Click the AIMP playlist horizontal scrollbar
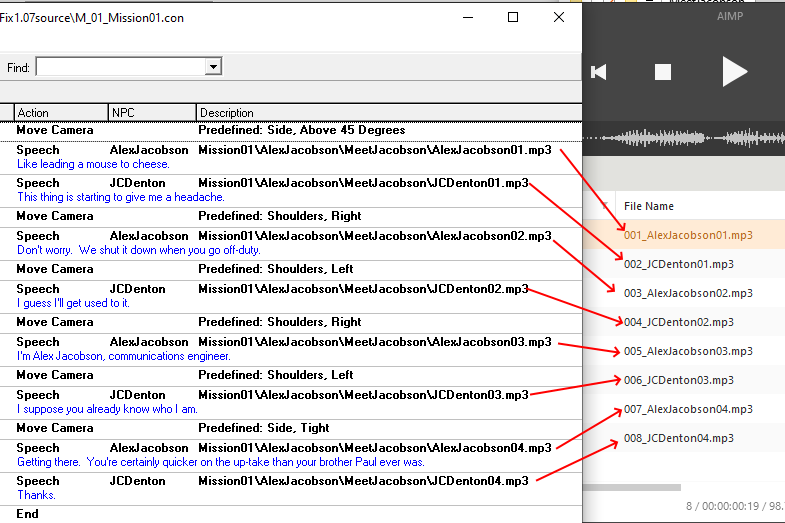The height and width of the screenshot is (523, 785). (632, 487)
